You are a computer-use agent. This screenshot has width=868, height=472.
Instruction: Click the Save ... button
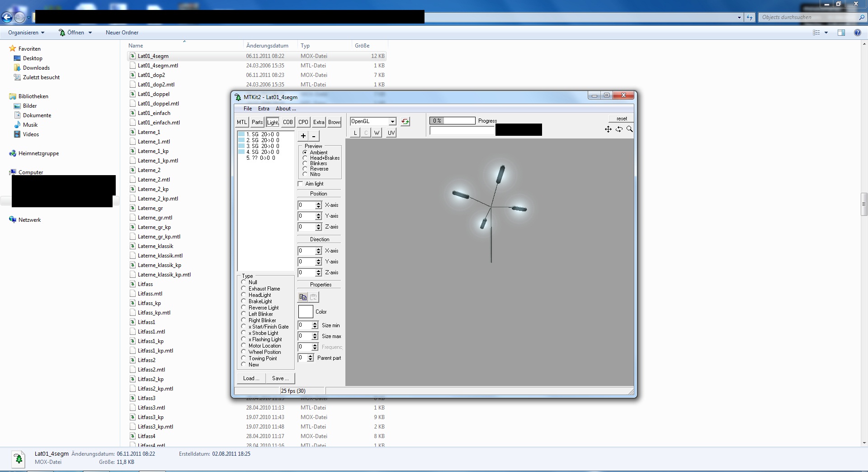click(280, 378)
